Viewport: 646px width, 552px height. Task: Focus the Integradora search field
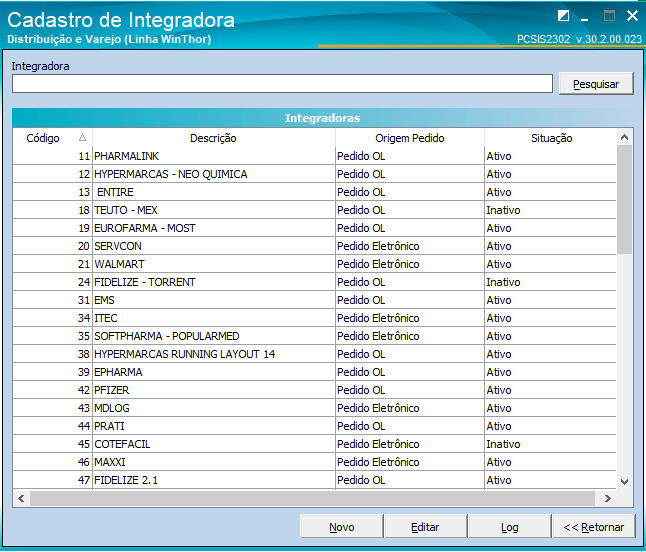tap(282, 84)
